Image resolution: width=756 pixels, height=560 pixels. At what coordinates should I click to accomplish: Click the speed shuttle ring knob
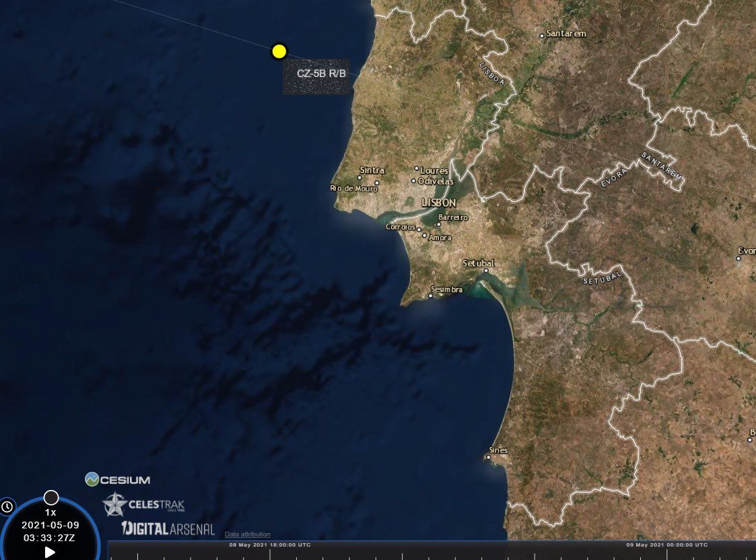point(51,497)
